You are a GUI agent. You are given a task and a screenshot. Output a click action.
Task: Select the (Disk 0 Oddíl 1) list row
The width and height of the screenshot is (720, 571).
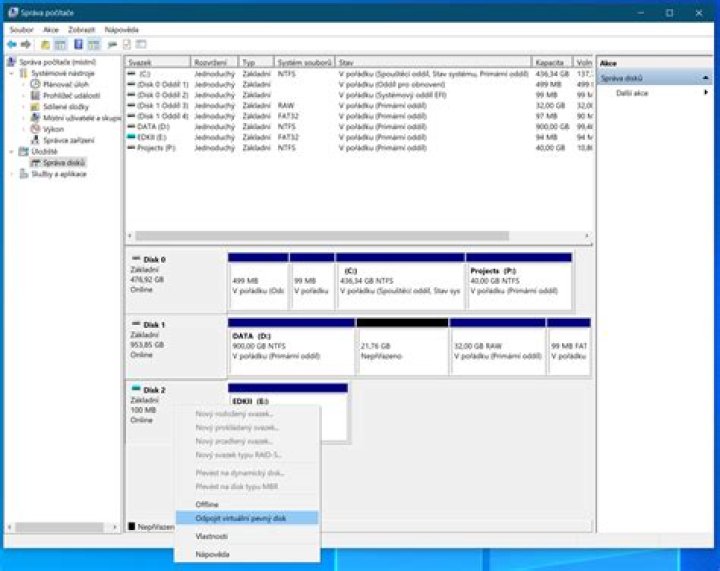coord(360,84)
